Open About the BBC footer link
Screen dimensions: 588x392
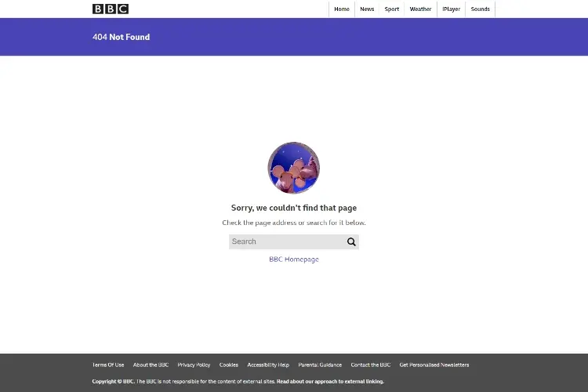pyautogui.click(x=151, y=365)
